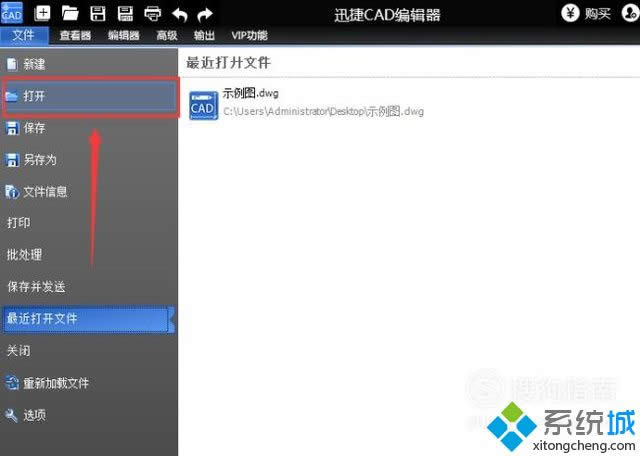Switch to the 查看器 tab
Image resolution: width=640 pixels, height=456 pixels.
coord(75,35)
